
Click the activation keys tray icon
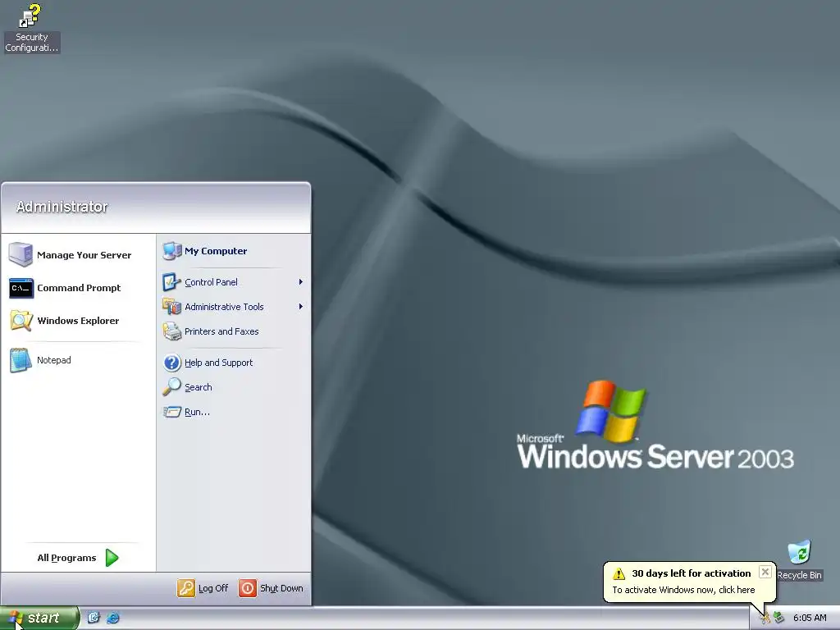pos(765,619)
